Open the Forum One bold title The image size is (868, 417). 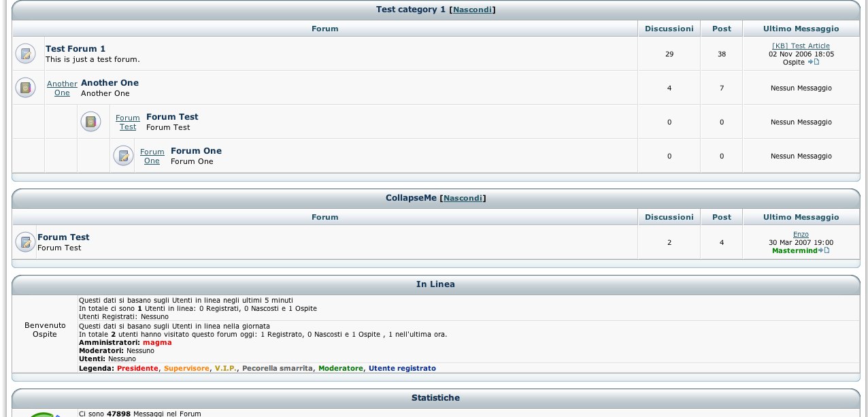point(196,151)
